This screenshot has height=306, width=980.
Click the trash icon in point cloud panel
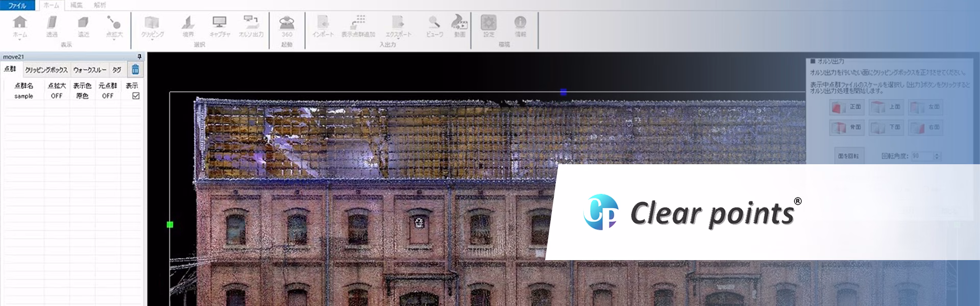[135, 70]
